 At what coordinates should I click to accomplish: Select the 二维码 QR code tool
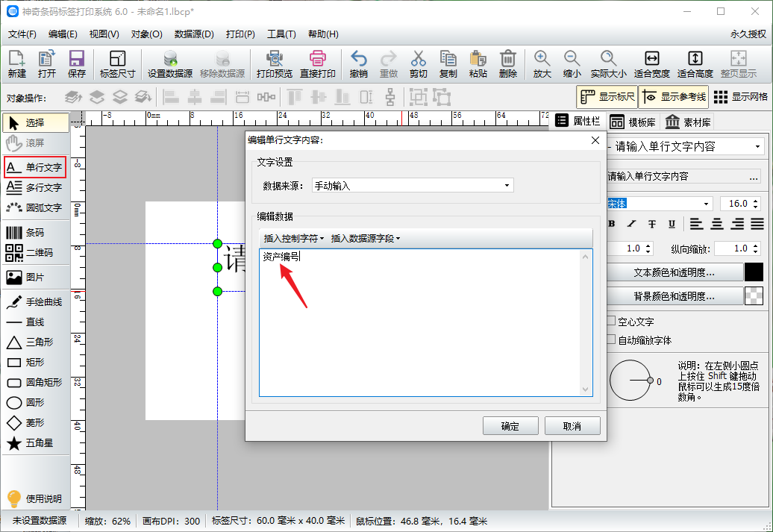[x=35, y=252]
